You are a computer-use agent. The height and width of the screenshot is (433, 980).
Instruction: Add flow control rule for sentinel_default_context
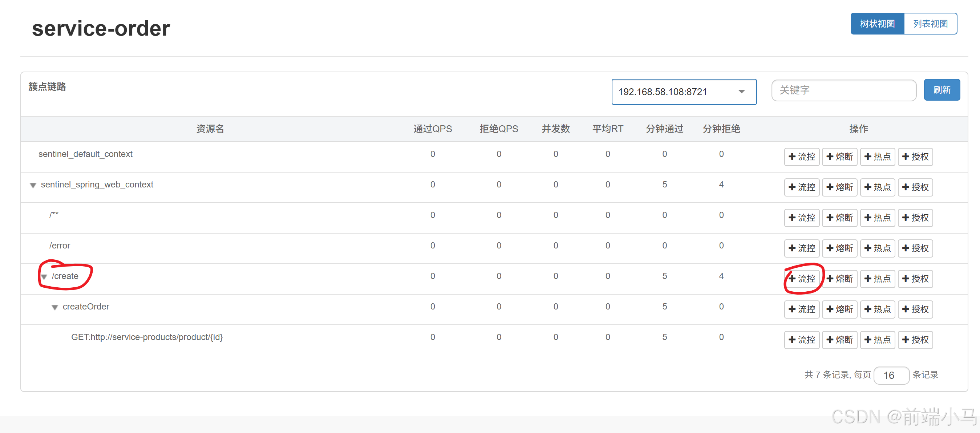tap(802, 157)
